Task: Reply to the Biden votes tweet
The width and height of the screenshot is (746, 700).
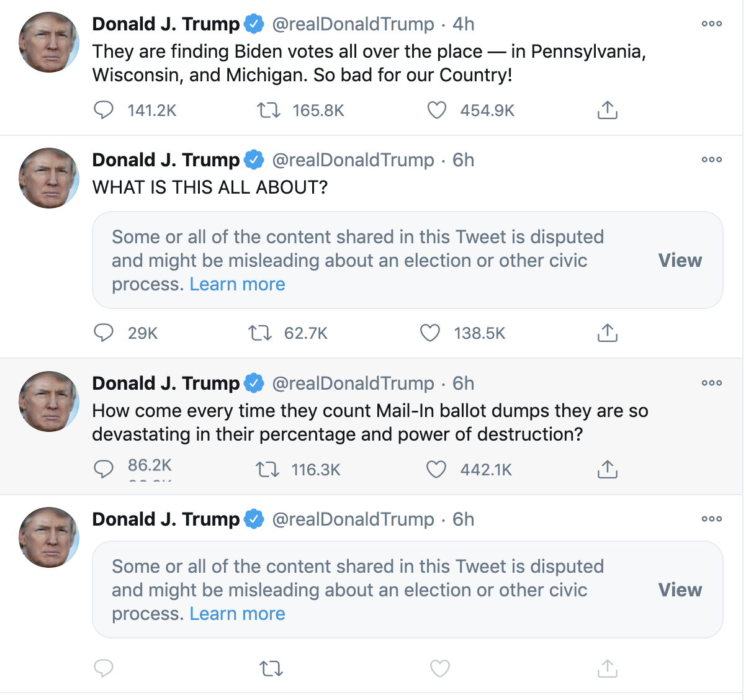Action: (104, 110)
